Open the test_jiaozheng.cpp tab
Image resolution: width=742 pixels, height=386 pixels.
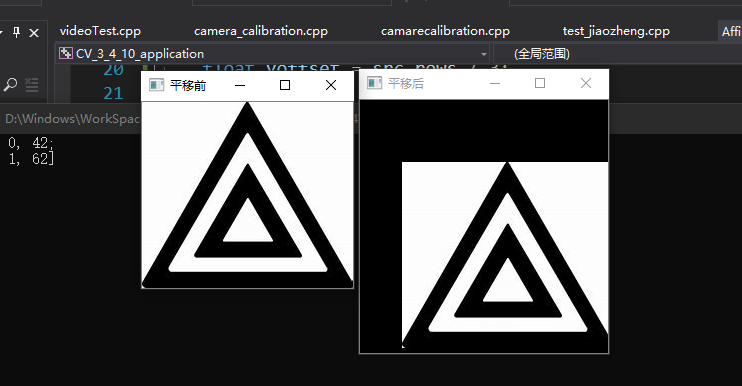616,31
